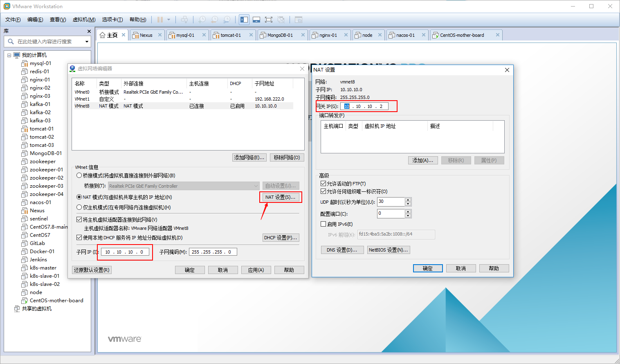Click the VM icon beside redis-01 in library
620x364 pixels.
point(25,72)
